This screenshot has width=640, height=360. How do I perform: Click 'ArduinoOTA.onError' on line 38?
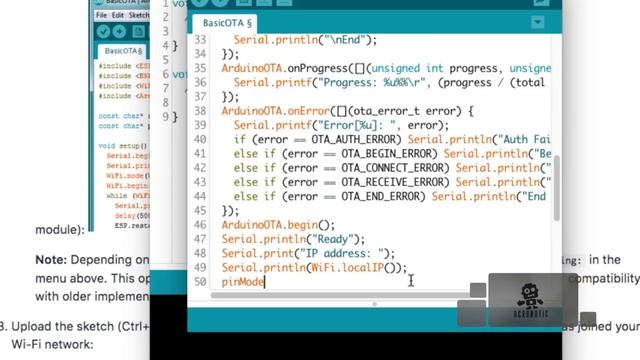276,111
